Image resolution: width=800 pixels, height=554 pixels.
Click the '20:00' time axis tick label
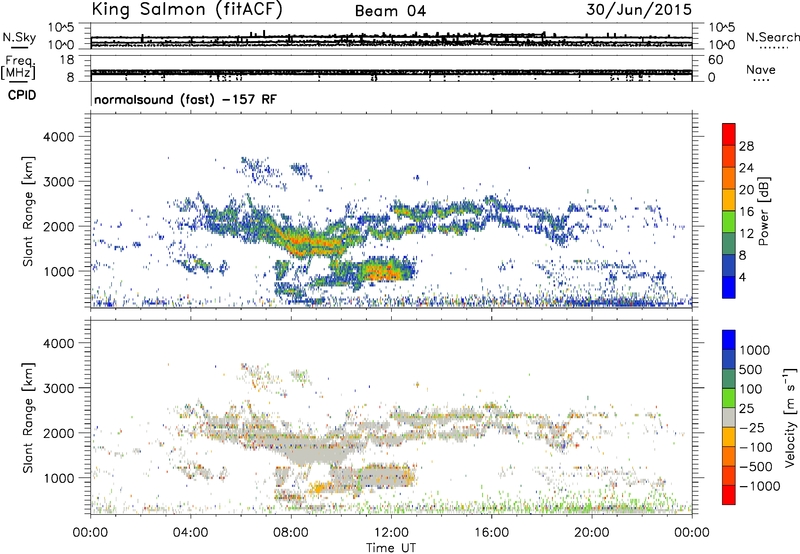point(592,533)
